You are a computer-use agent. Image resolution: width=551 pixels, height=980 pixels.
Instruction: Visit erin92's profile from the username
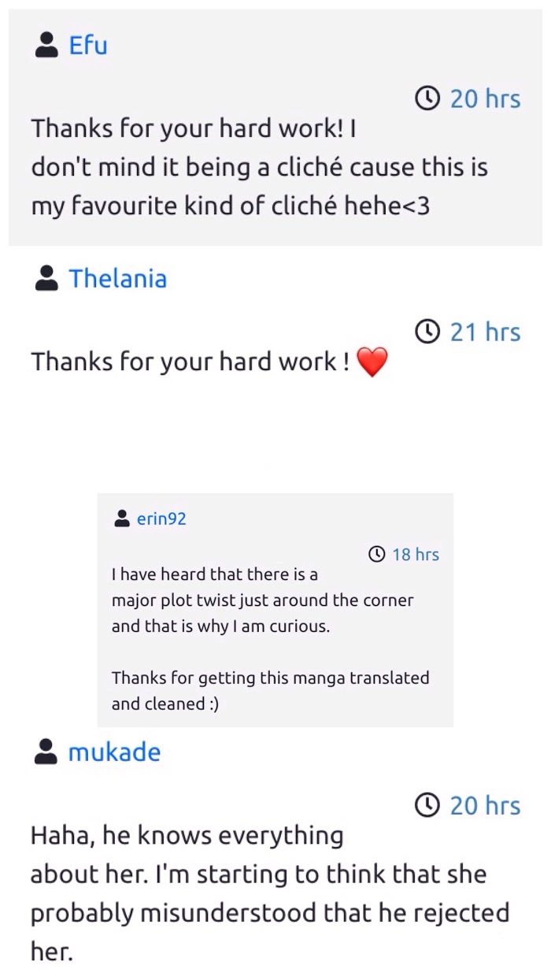point(161,518)
